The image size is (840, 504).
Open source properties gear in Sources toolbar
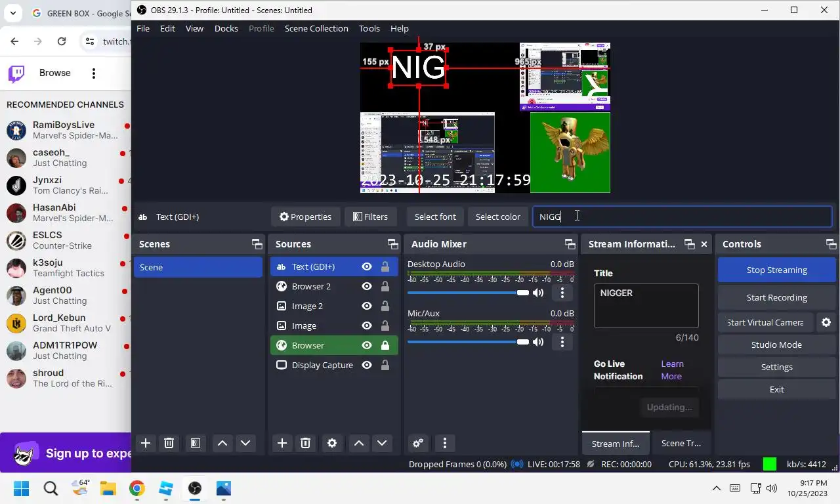pyautogui.click(x=332, y=443)
